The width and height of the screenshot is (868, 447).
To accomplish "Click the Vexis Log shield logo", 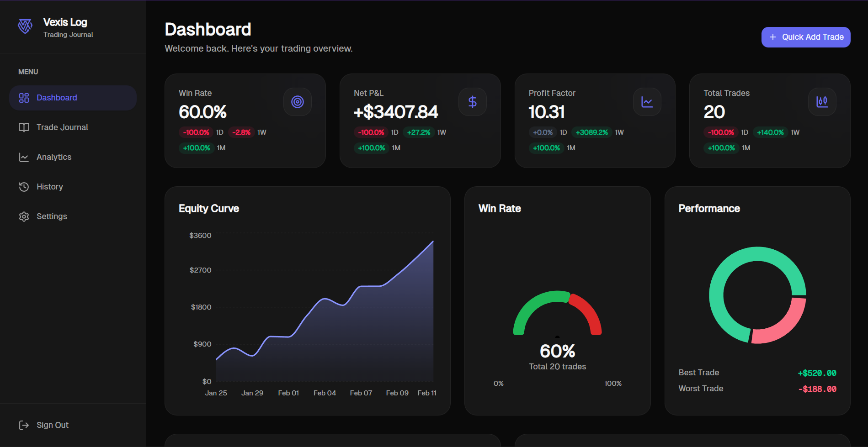I will click(25, 26).
